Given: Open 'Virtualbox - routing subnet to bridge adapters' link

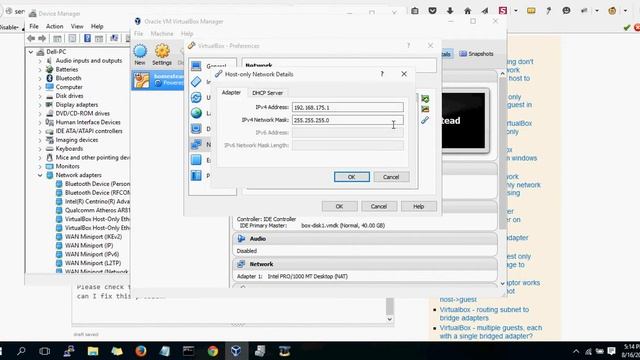Looking at the screenshot, I should pos(484,313).
